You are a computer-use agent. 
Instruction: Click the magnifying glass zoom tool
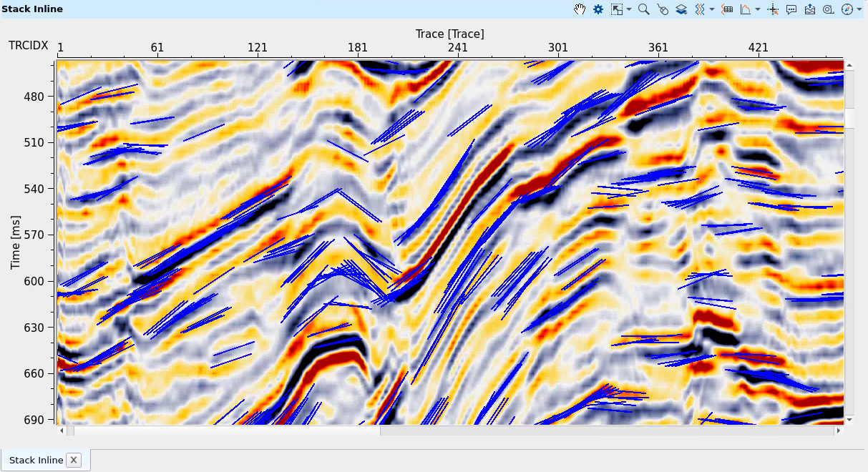point(643,9)
